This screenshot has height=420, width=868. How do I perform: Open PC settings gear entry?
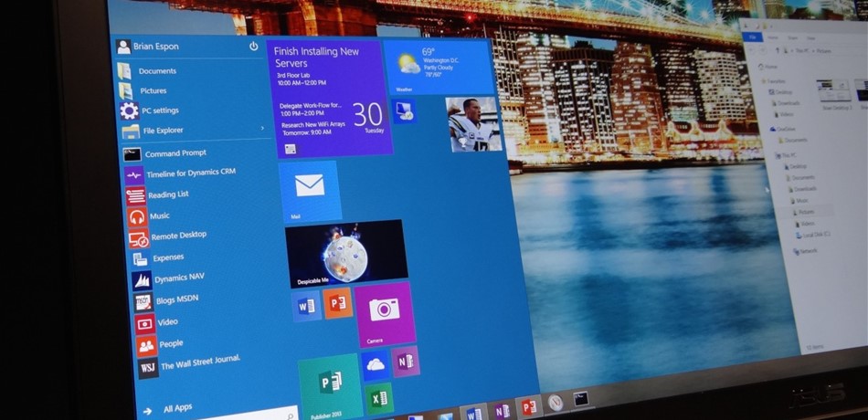click(x=150, y=110)
